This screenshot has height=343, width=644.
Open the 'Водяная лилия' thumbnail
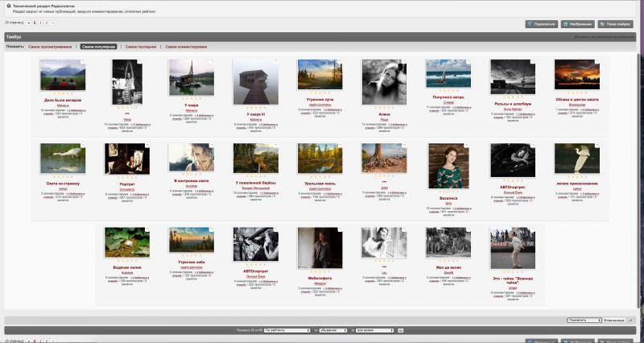click(127, 242)
